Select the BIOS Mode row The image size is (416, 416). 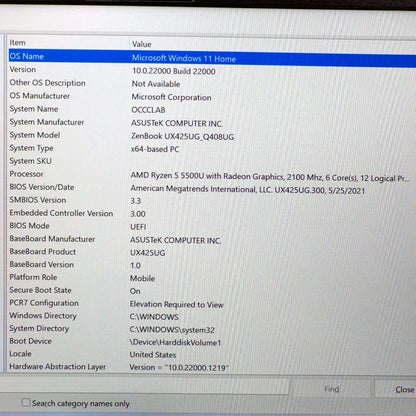click(x=212, y=226)
